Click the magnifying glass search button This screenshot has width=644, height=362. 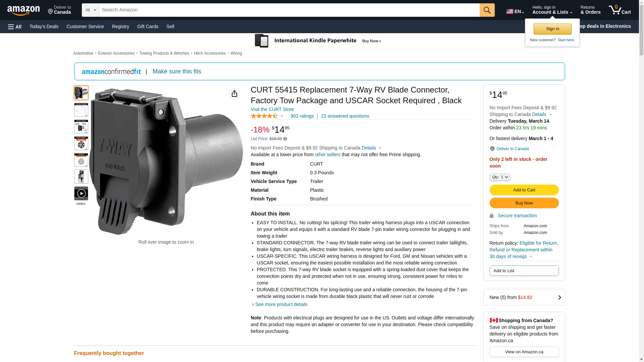487,10
